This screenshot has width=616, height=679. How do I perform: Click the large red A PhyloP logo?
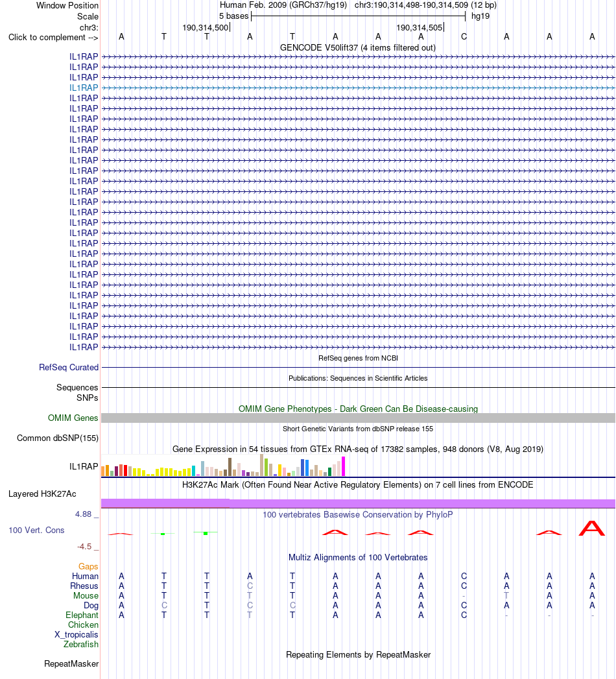click(x=592, y=529)
